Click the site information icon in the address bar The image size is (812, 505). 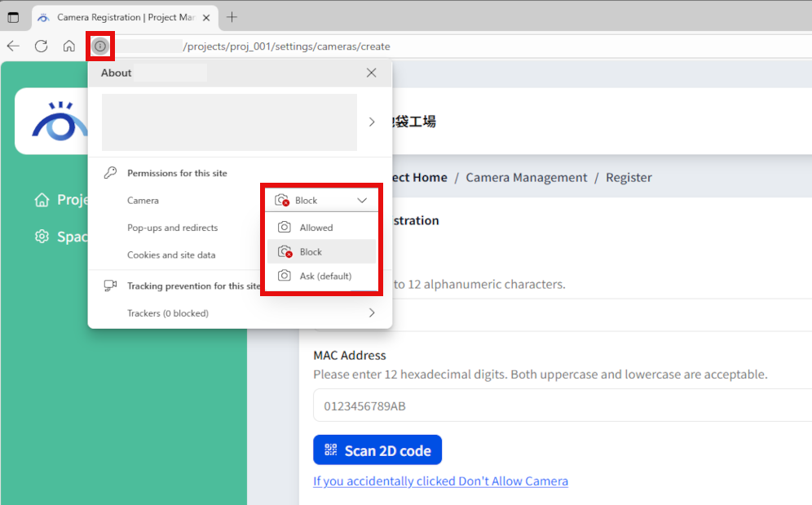click(99, 47)
